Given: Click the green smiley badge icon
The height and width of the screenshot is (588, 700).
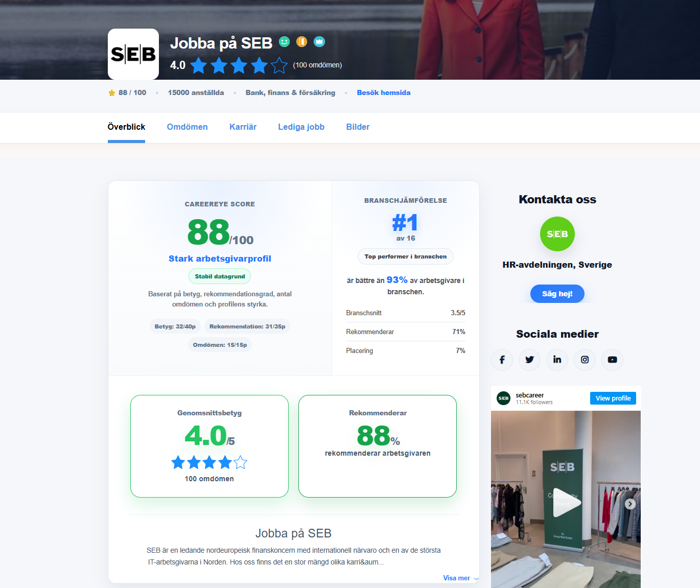Looking at the screenshot, I should (285, 42).
